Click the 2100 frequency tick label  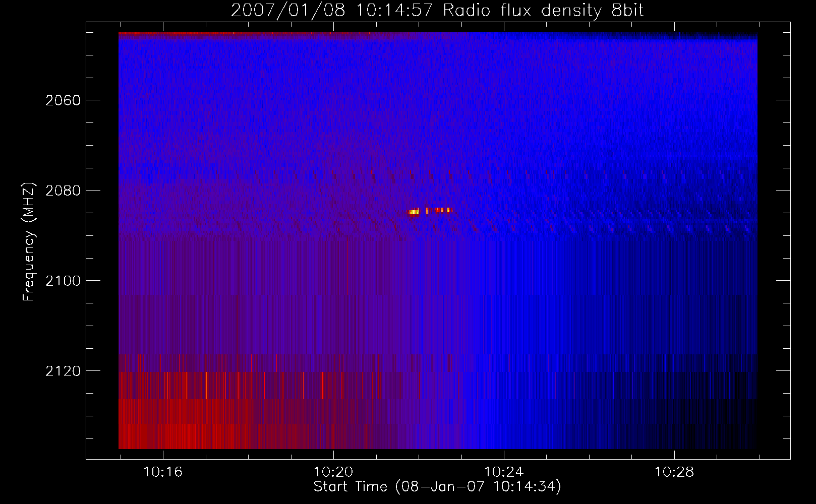(x=63, y=281)
